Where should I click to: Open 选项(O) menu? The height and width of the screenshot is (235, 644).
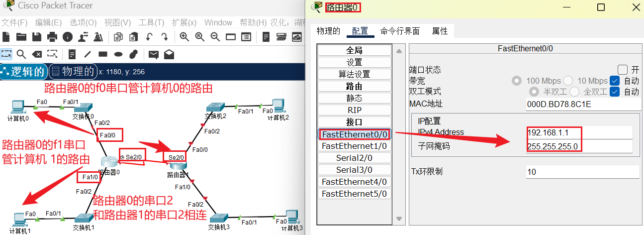pos(83,22)
